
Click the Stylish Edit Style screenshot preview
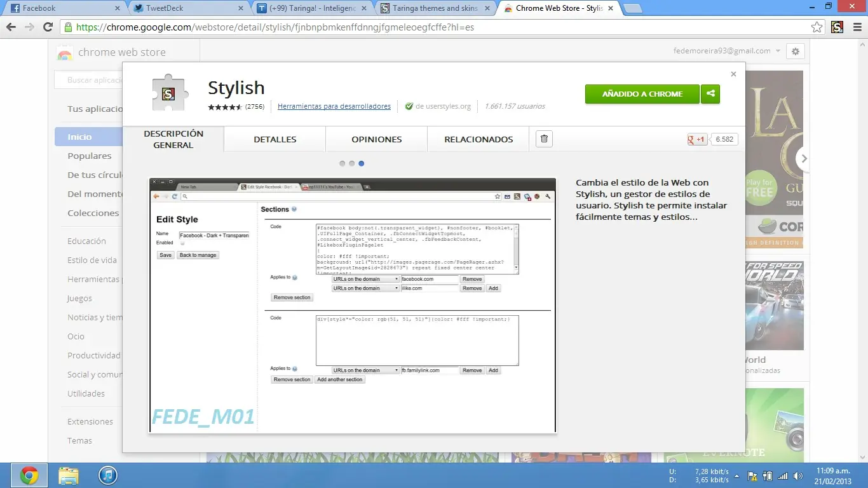pyautogui.click(x=353, y=306)
